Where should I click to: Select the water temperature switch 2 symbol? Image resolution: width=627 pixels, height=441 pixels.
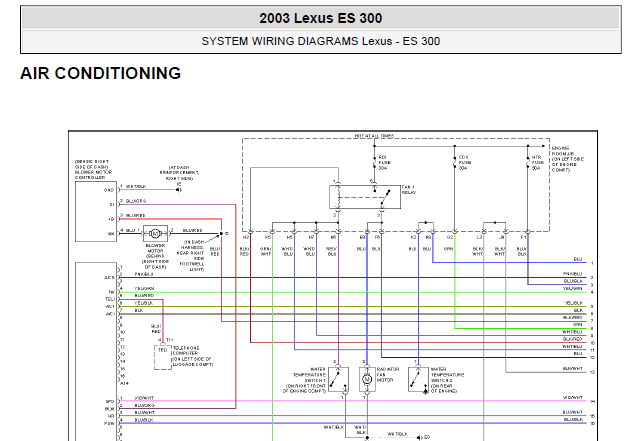(418, 380)
